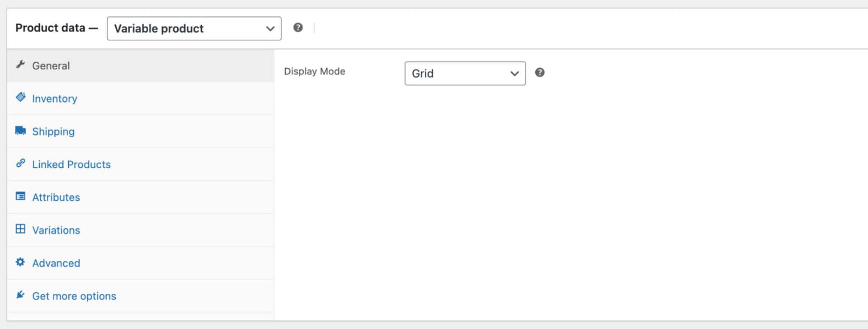Click the list icon beside Attributes

(20, 196)
